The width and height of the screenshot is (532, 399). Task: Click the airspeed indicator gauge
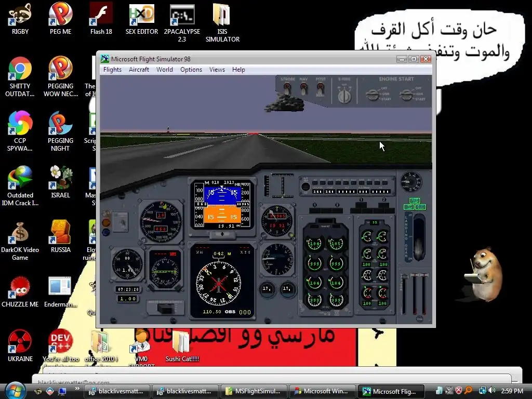point(161,221)
